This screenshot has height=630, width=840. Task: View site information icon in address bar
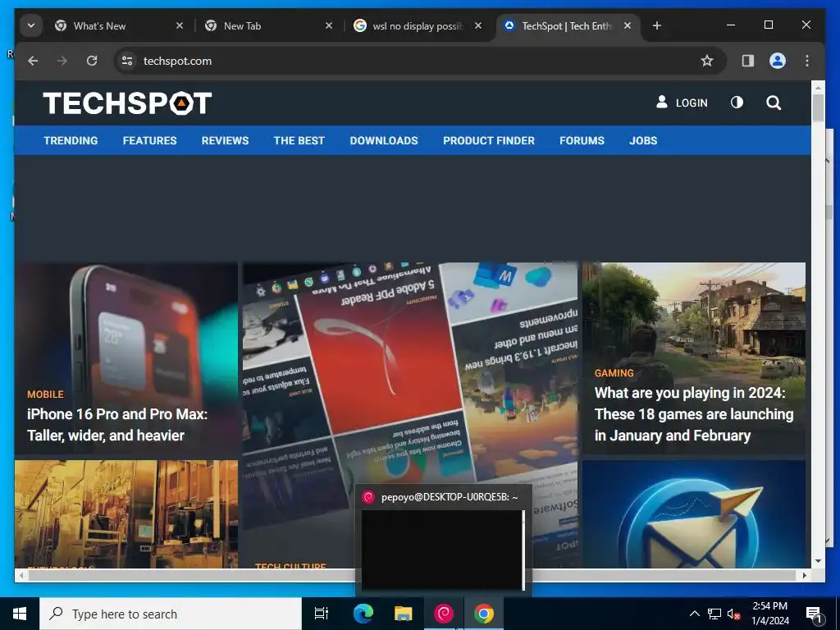[x=127, y=61]
